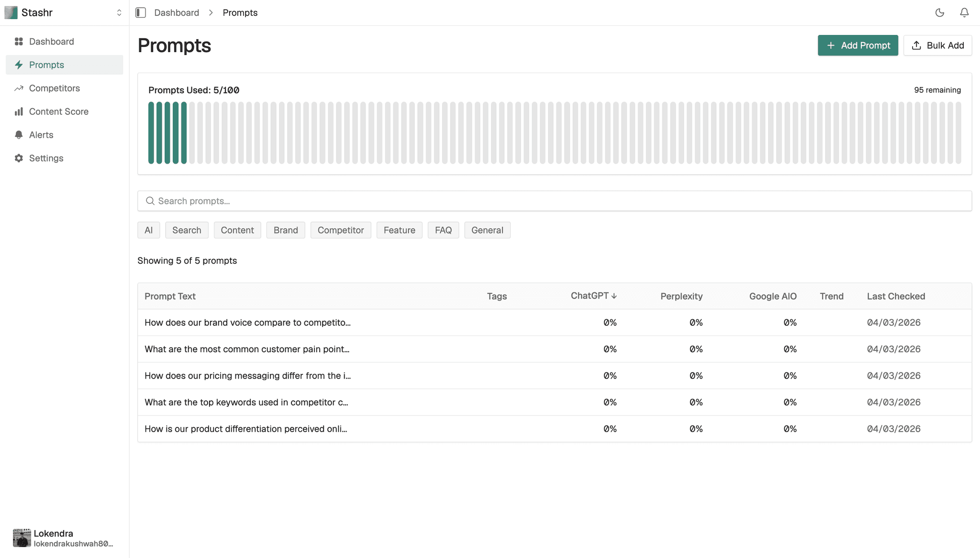980x558 pixels.
Task: Open the workspace switcher chevron beside Stashr
Action: click(x=119, y=12)
